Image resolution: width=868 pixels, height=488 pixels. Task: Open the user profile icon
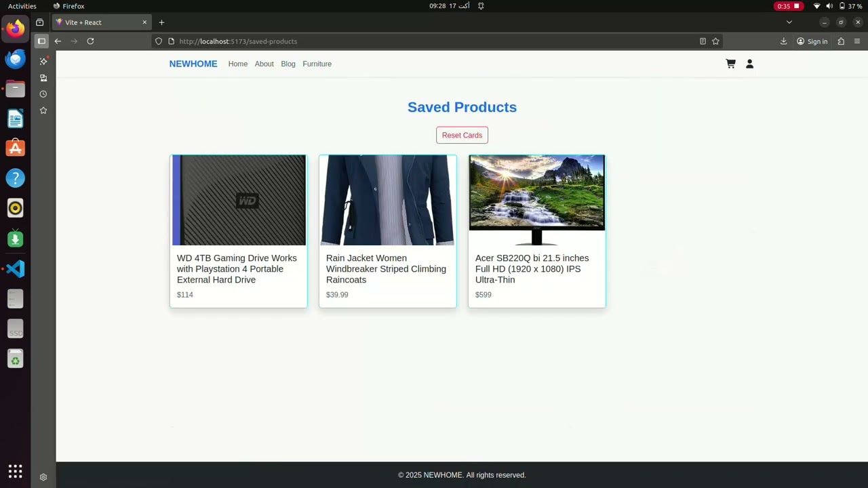pos(749,64)
